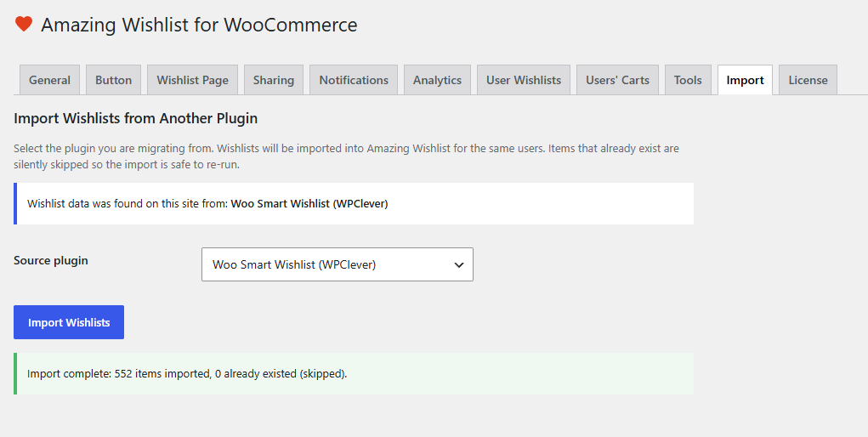Click the 'Source plugin' label
Image resolution: width=868 pixels, height=437 pixels.
click(x=51, y=260)
